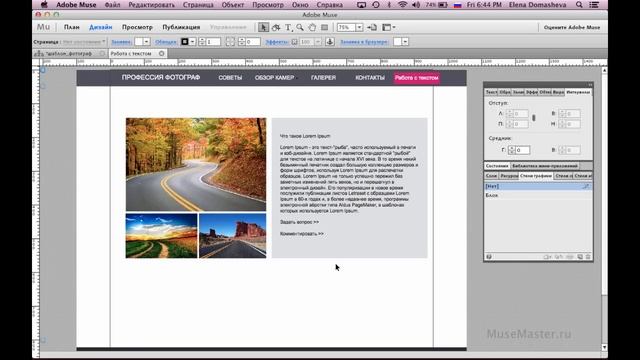Click the Обводка stroke link
Image resolution: width=640 pixels, height=360 pixels.
point(166,42)
